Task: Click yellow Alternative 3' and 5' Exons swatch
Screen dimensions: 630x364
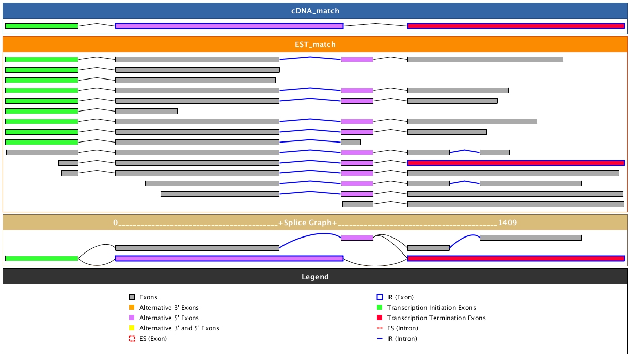Action: (132, 328)
